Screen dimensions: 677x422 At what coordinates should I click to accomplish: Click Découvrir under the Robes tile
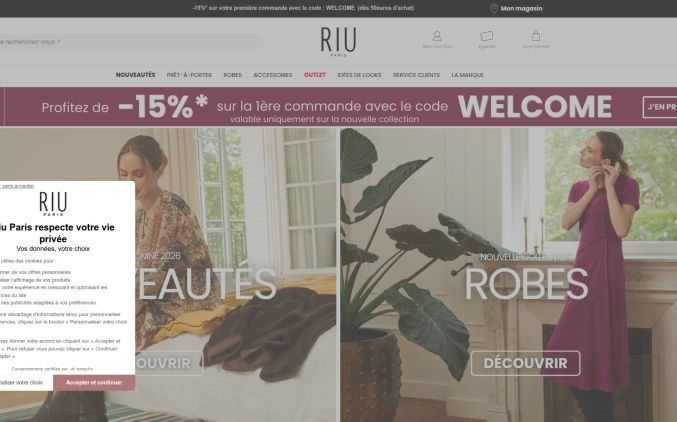(x=525, y=363)
